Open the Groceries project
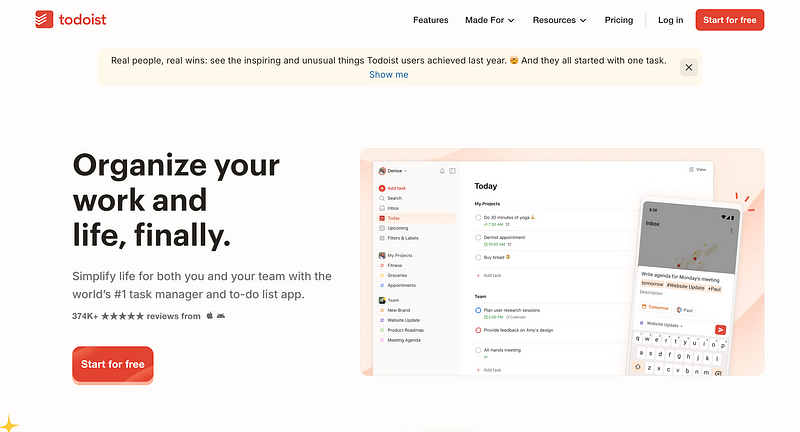This screenshot has height=432, width=800. (393, 275)
